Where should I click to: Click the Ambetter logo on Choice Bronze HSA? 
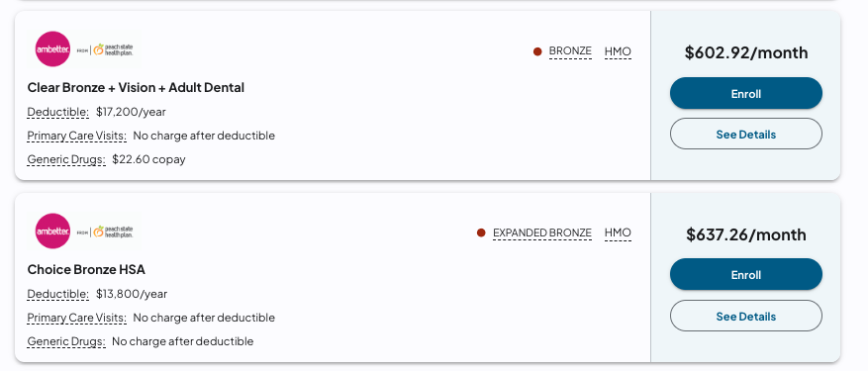[83, 232]
